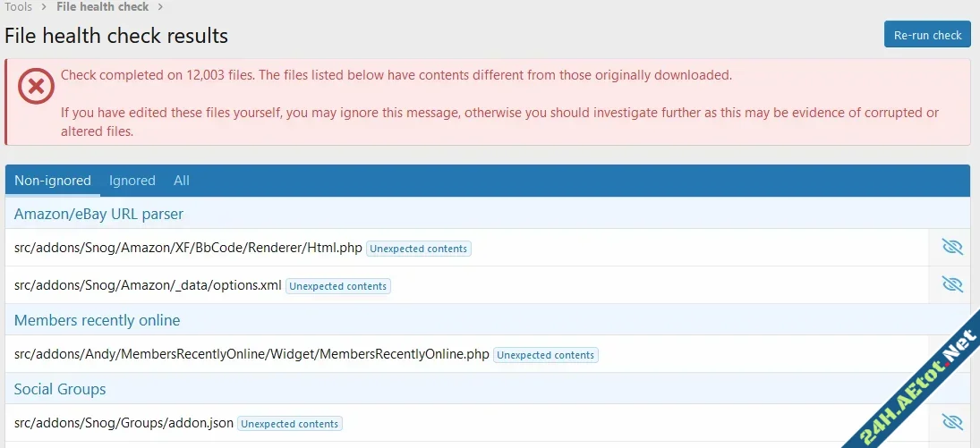Image resolution: width=980 pixels, height=448 pixels.
Task: Click the Re-run check button
Action: pos(927,34)
